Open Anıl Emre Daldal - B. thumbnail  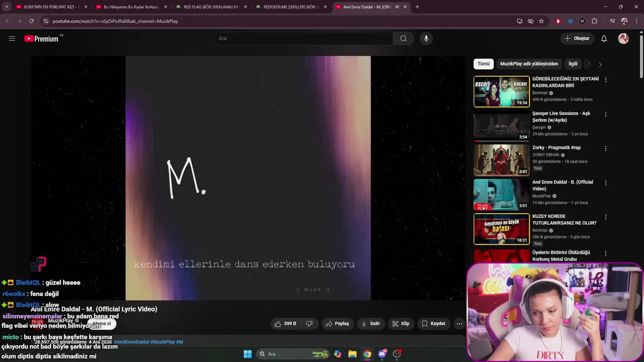click(502, 195)
